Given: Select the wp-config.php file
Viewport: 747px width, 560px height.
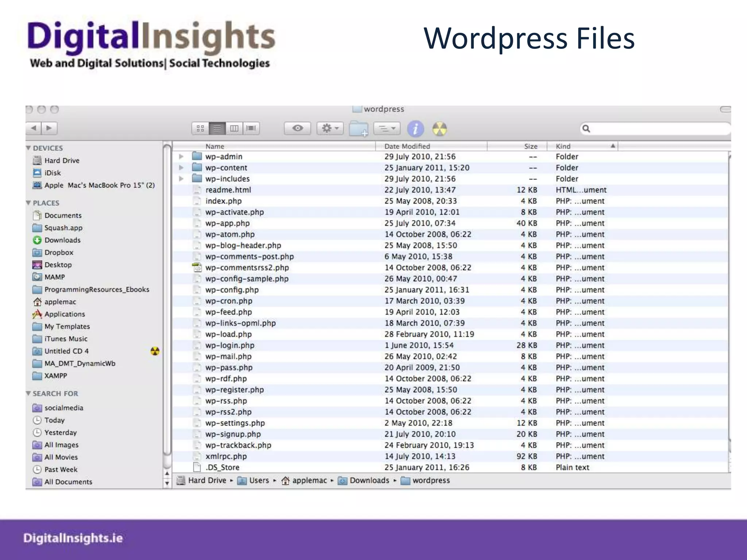Looking at the screenshot, I should pyautogui.click(x=232, y=290).
